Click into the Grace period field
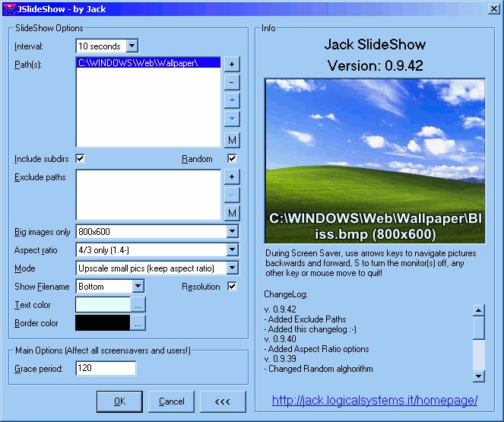 coord(106,368)
